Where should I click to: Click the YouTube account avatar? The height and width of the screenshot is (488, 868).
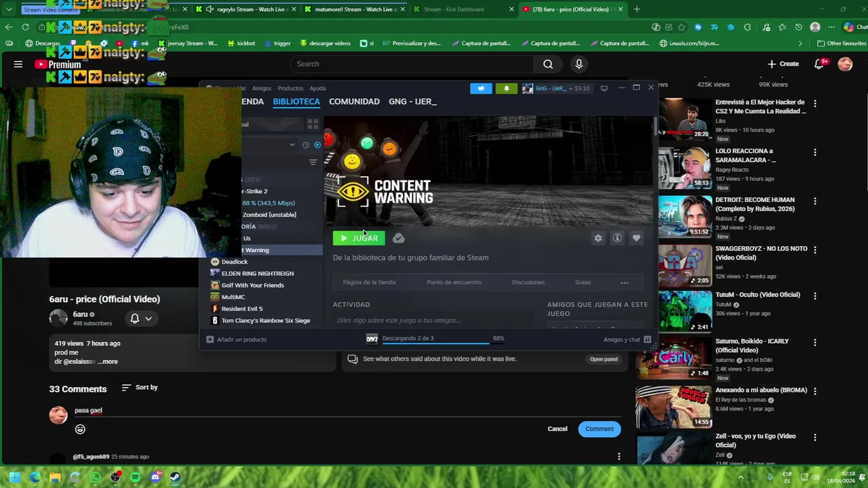pyautogui.click(x=845, y=64)
